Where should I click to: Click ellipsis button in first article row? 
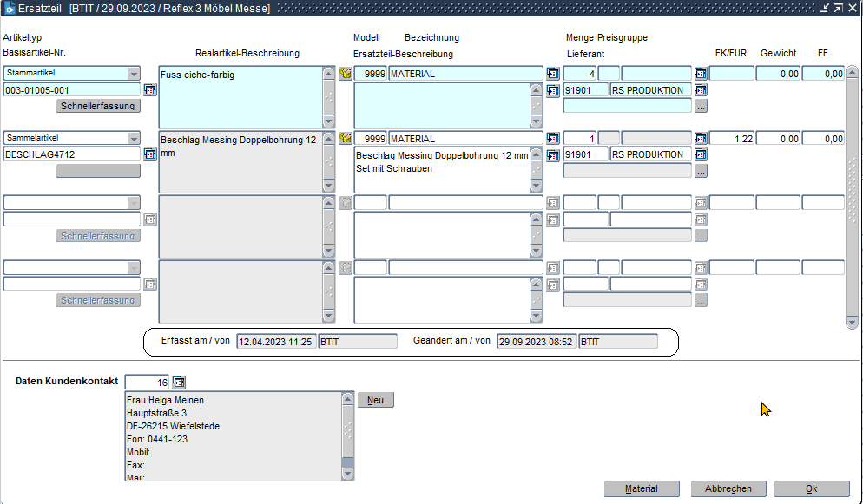[x=701, y=106]
